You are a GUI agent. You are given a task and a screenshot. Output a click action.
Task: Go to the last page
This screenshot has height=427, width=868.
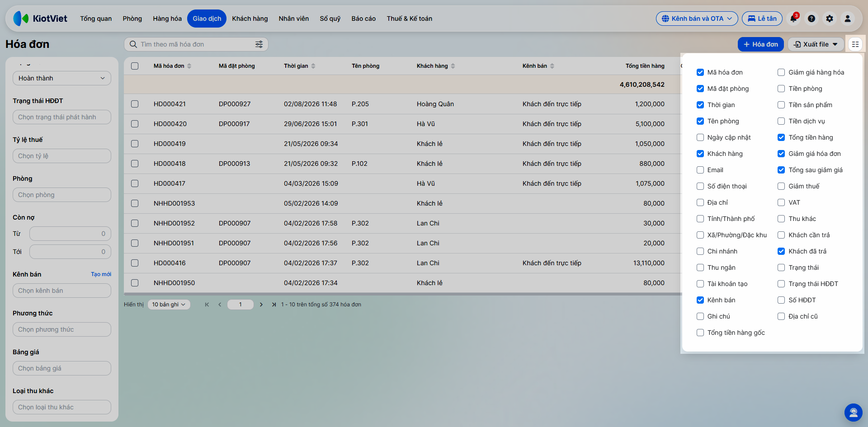[274, 305]
